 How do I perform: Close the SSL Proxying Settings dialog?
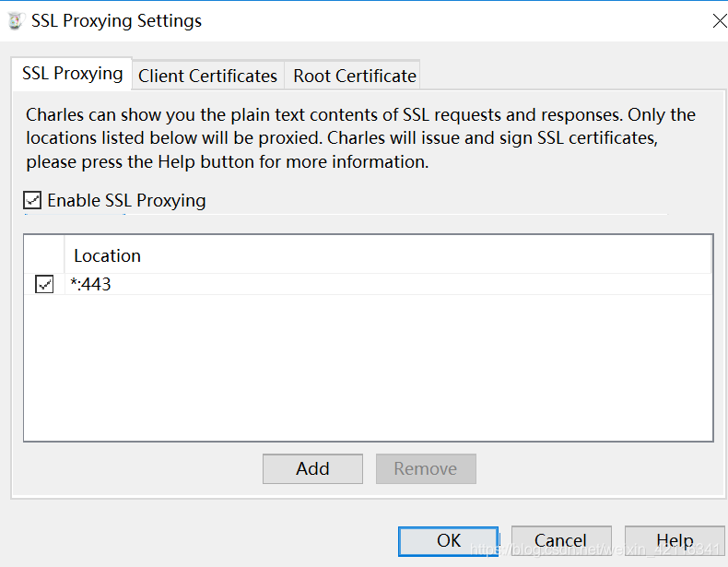coord(719,21)
